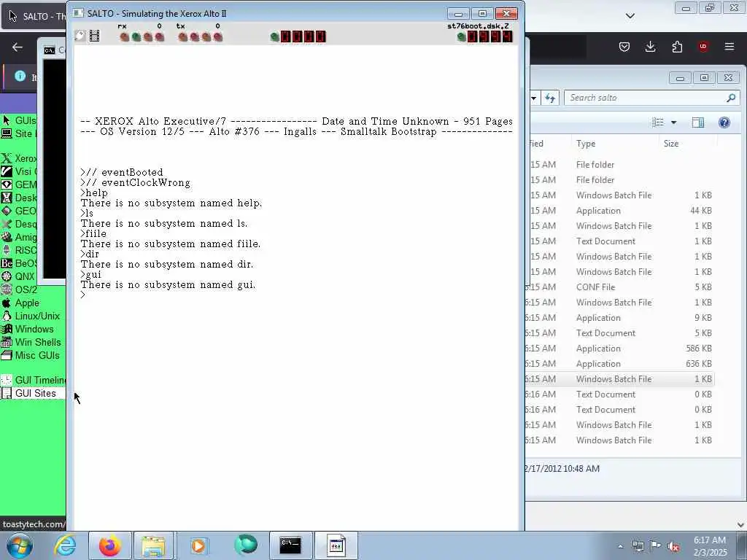Viewport: 747px width, 560px height.
Task: Click the green round app taskbar icon
Action: (245, 545)
